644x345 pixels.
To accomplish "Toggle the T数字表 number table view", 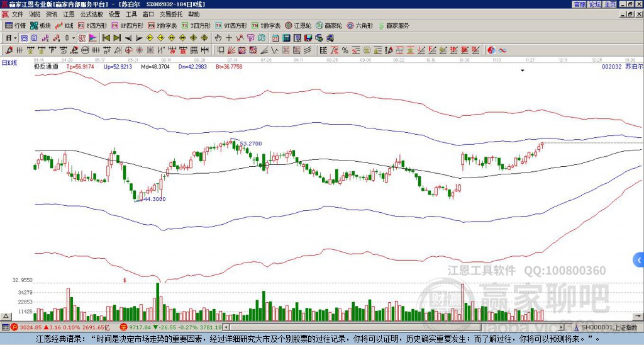I will [x=266, y=26].
